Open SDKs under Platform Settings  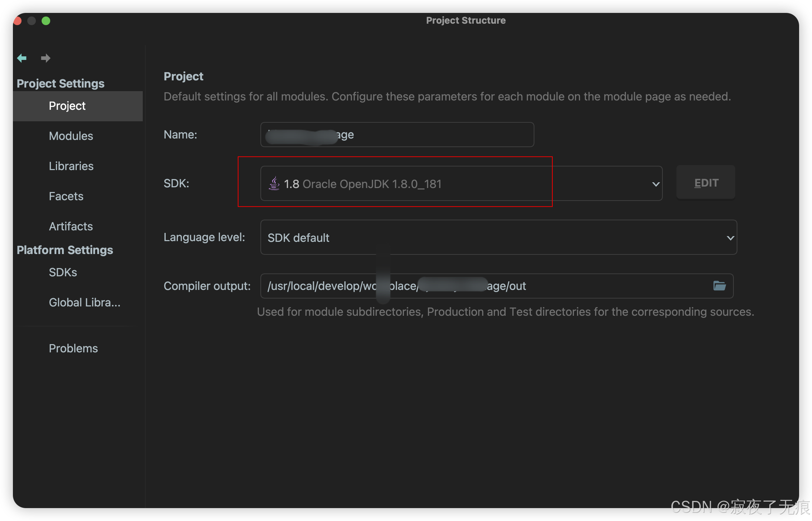point(63,272)
